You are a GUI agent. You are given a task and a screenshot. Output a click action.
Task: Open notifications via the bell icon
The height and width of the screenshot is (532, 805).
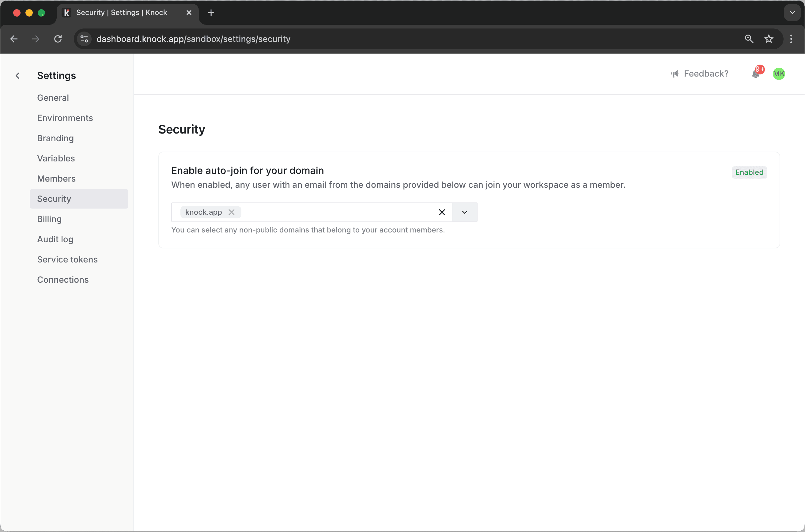pyautogui.click(x=756, y=74)
